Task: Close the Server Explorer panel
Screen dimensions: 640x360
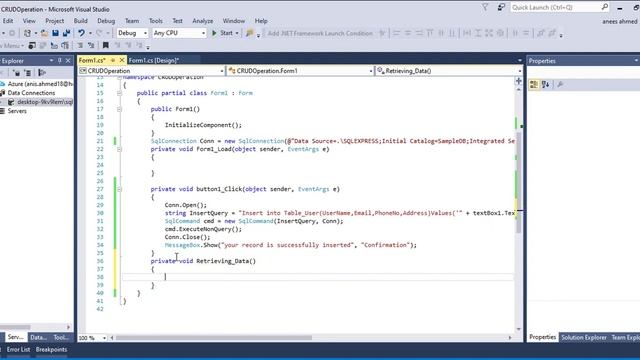Action: 68,61
